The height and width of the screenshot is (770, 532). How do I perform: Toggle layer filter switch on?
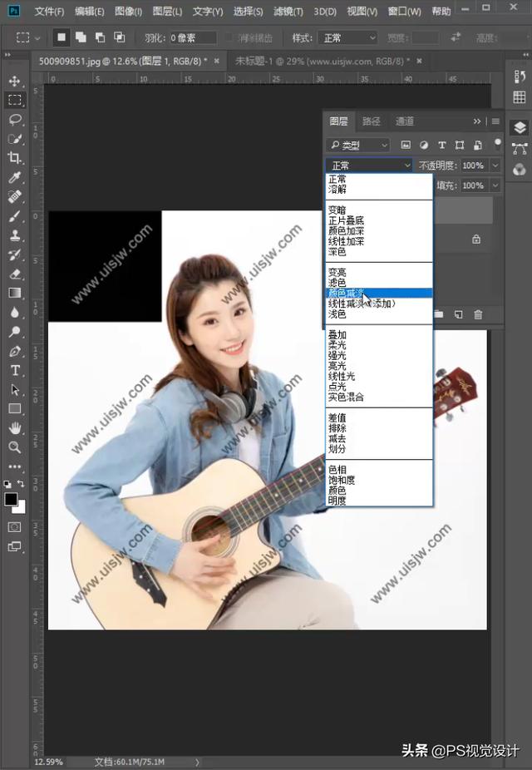click(498, 143)
